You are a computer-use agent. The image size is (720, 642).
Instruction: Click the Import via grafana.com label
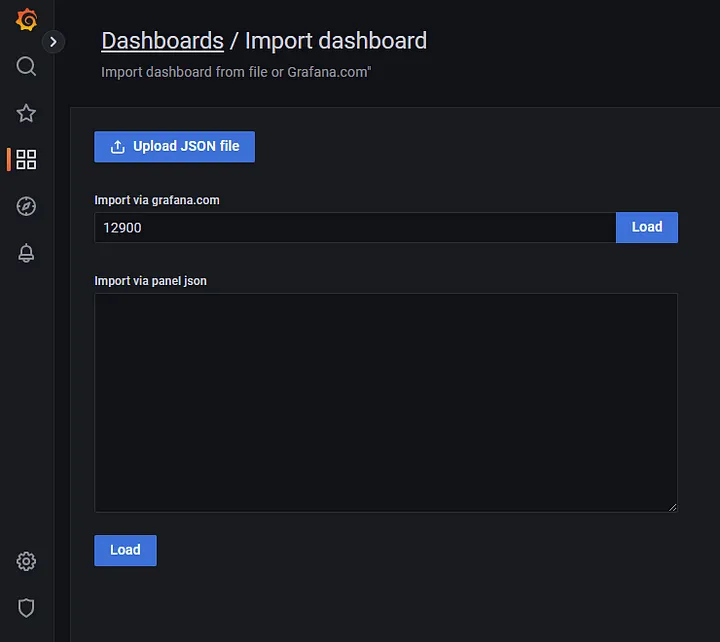157,200
